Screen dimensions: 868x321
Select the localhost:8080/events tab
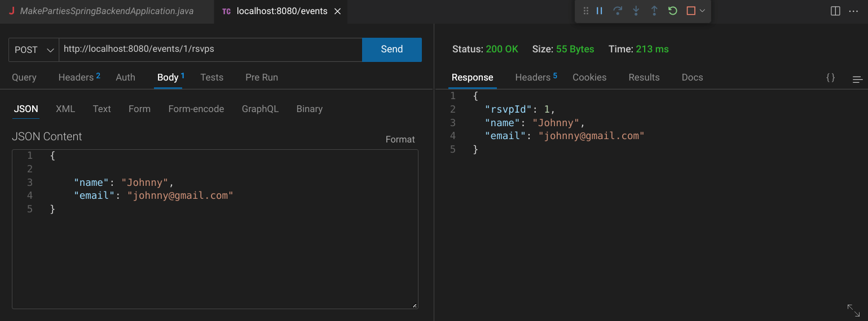coord(280,11)
